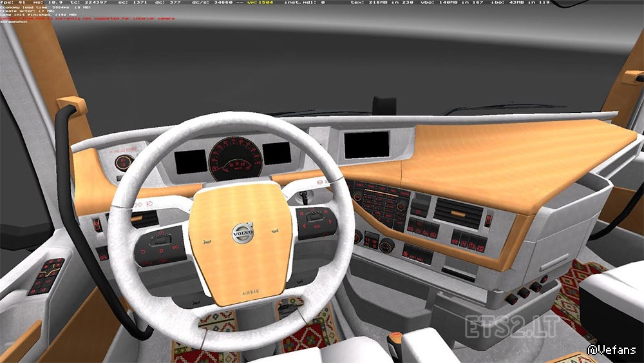Click the red hazard switch right of the center vent
The width and height of the screenshot is (644, 363).
488,220
